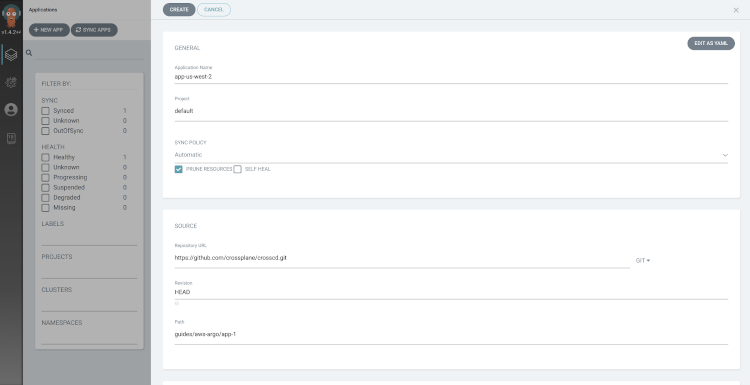The image size is (750, 385).
Task: Click the Applications breadcrumb title
Action: (x=43, y=10)
